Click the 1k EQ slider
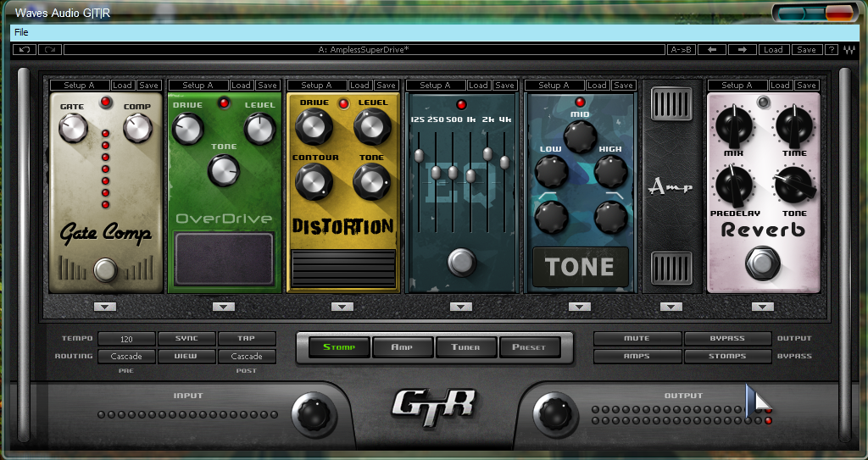Viewport: 868px width, 460px height. (470, 176)
